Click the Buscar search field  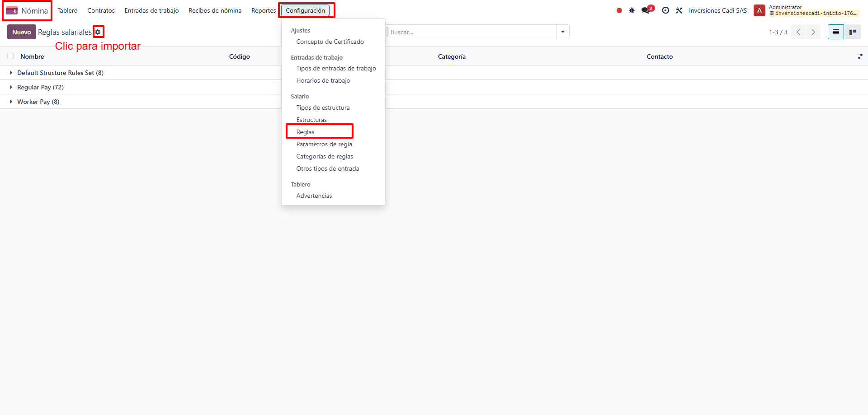(472, 32)
